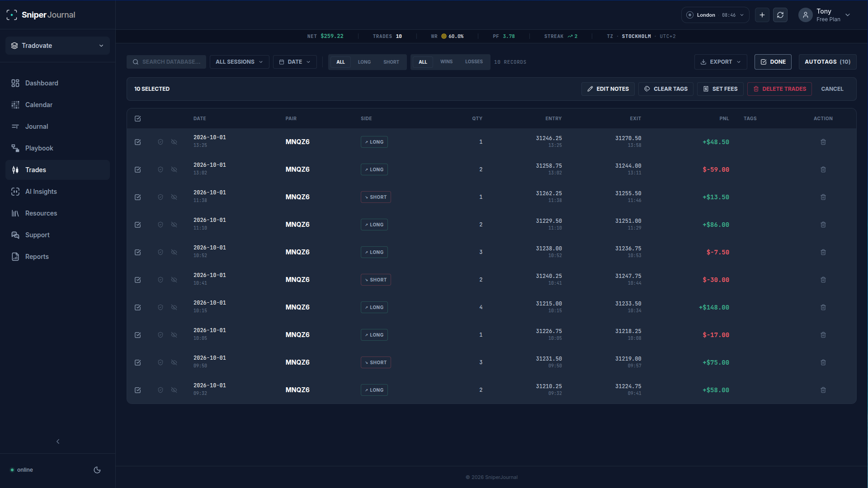Click the EDIT NOTES button
This screenshot has width=868, height=488.
click(608, 89)
